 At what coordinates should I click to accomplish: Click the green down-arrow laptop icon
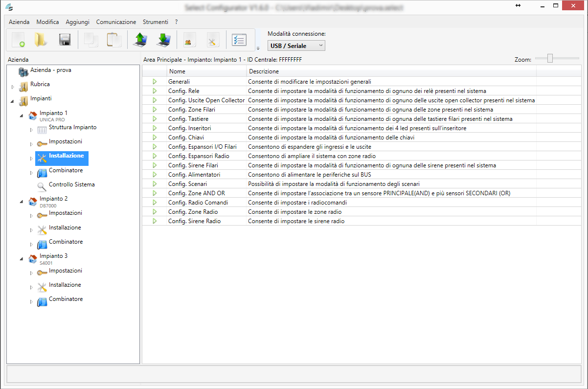163,40
